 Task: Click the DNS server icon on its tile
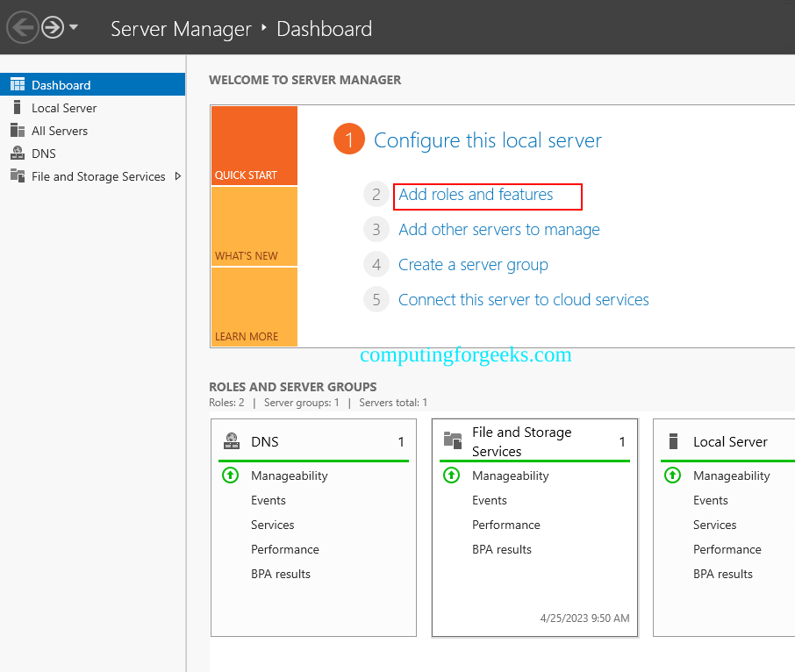coord(230,441)
